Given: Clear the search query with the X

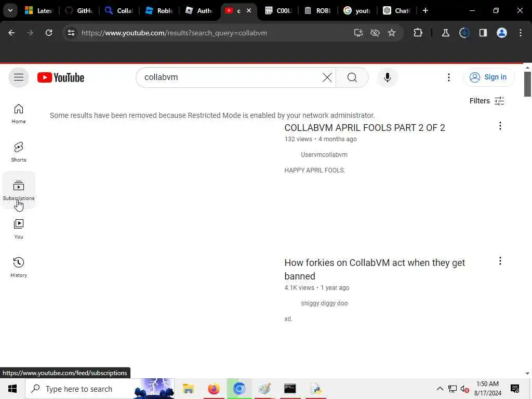Looking at the screenshot, I should pyautogui.click(x=327, y=77).
